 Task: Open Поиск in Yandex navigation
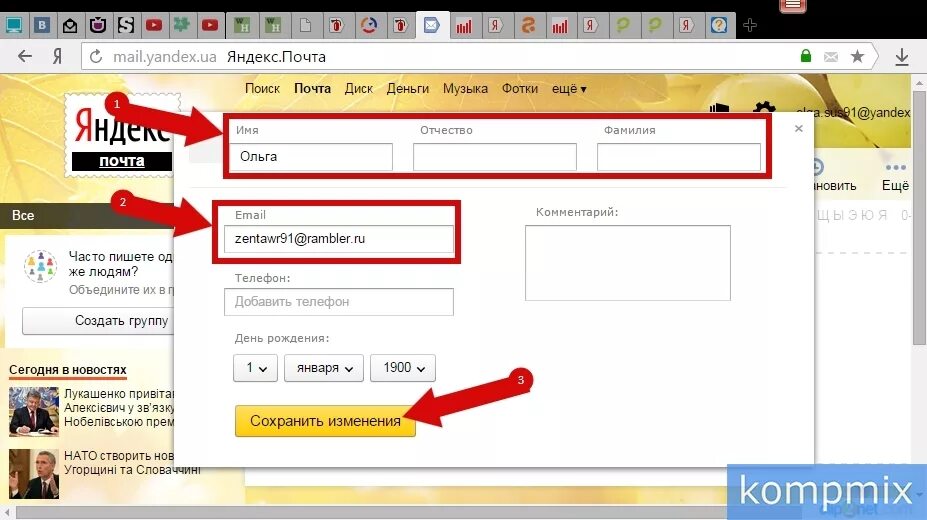click(x=262, y=89)
